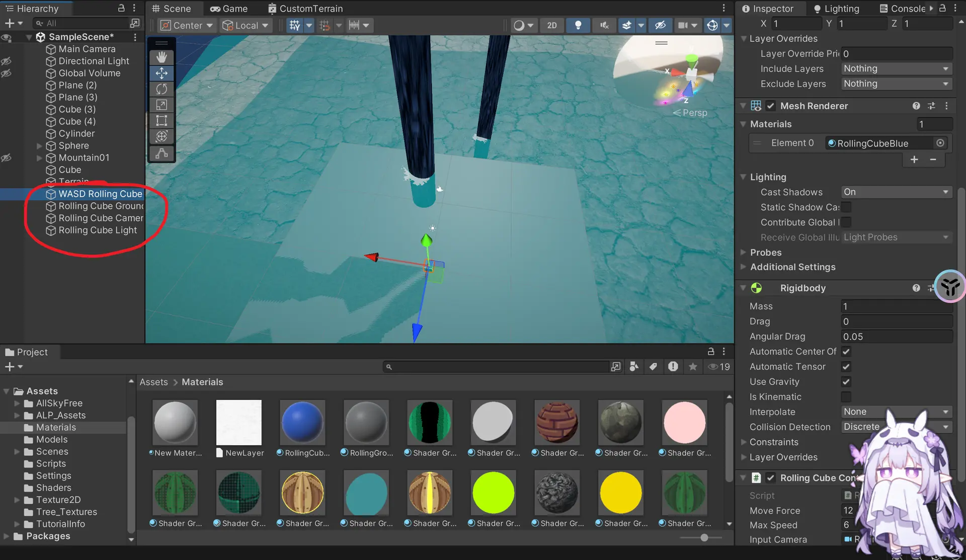Toggle Use Gravity checkbox
The width and height of the screenshot is (966, 560).
846,382
